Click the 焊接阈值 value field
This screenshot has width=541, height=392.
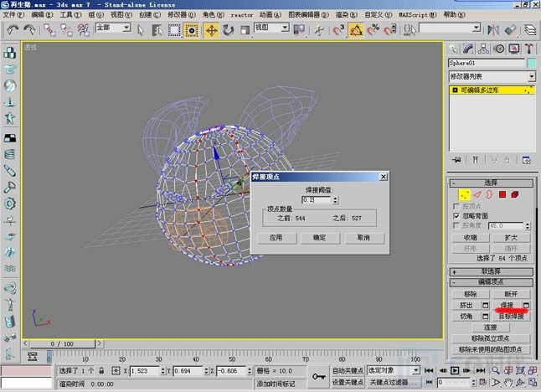pos(317,200)
